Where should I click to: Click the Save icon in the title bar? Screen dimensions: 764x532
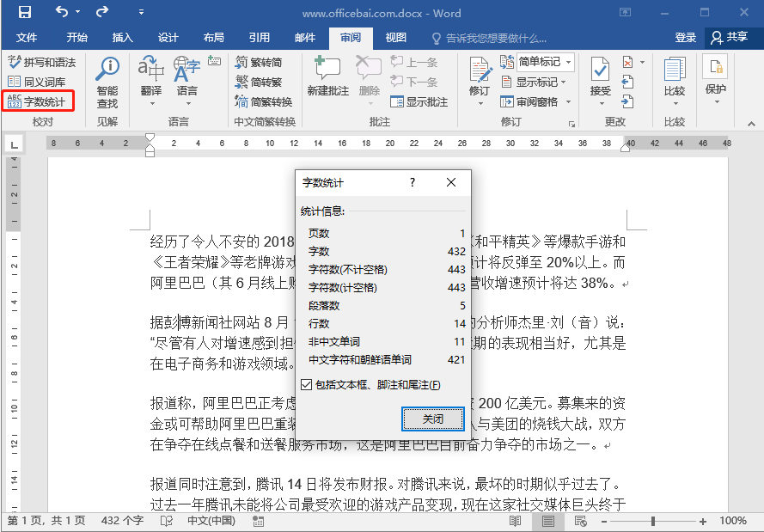pos(24,12)
